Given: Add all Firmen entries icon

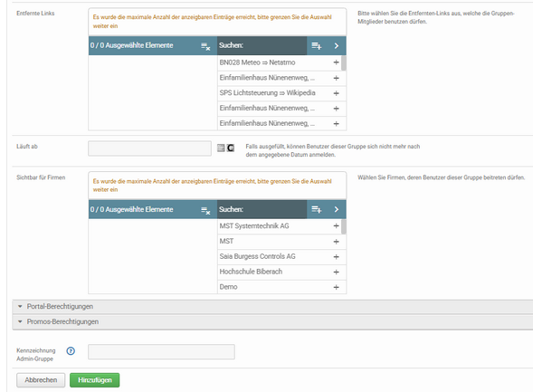Looking at the screenshot, I should click(317, 209).
